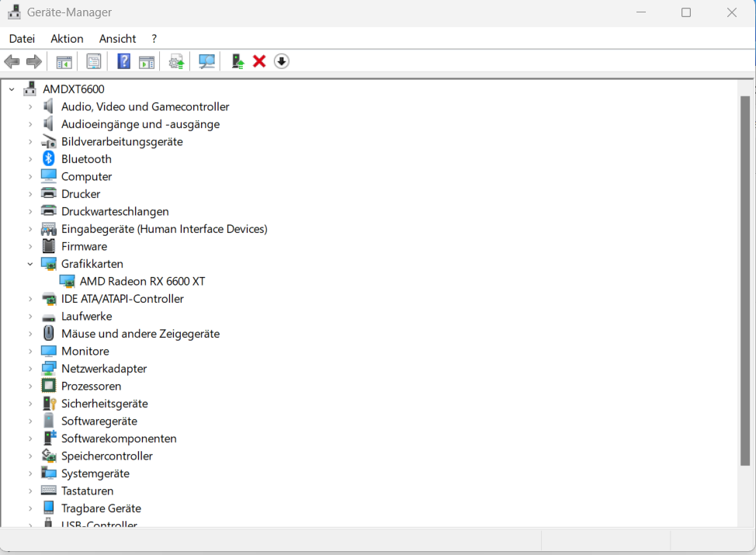This screenshot has height=555, width=756.
Task: Expand the Druckwarteschlangen category
Action: coord(30,211)
